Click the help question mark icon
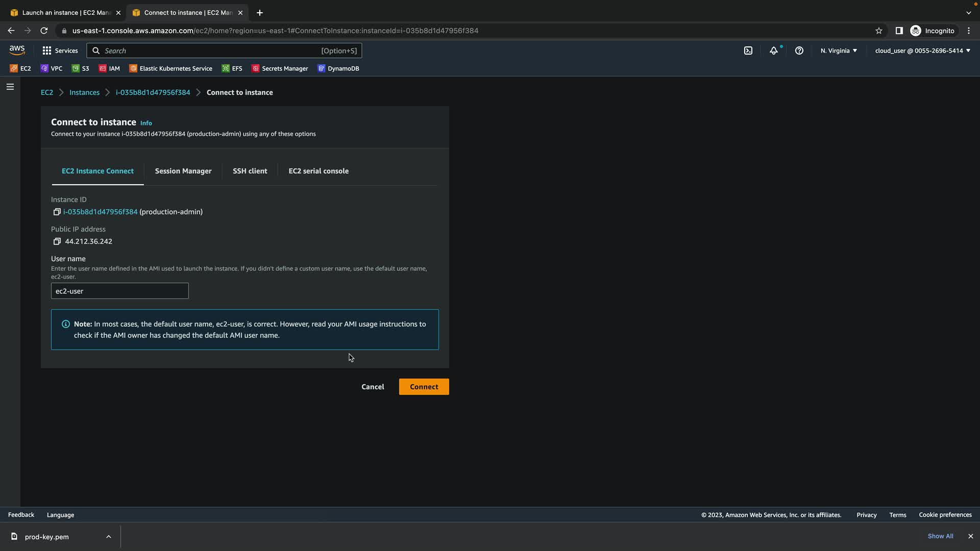Screen dimensions: 980x551 click(x=799, y=51)
